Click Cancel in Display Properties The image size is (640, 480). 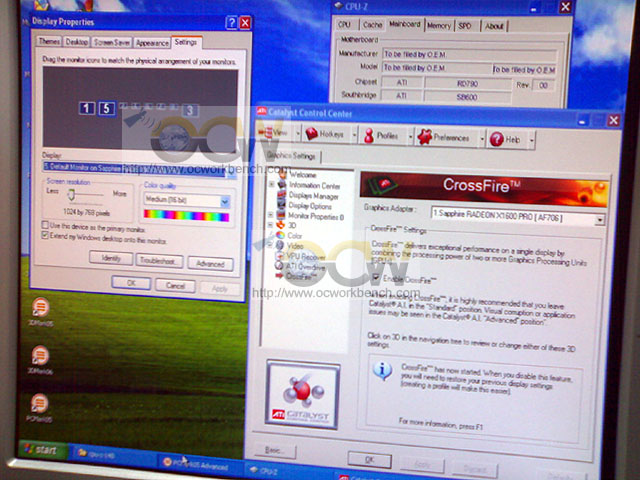point(175,285)
